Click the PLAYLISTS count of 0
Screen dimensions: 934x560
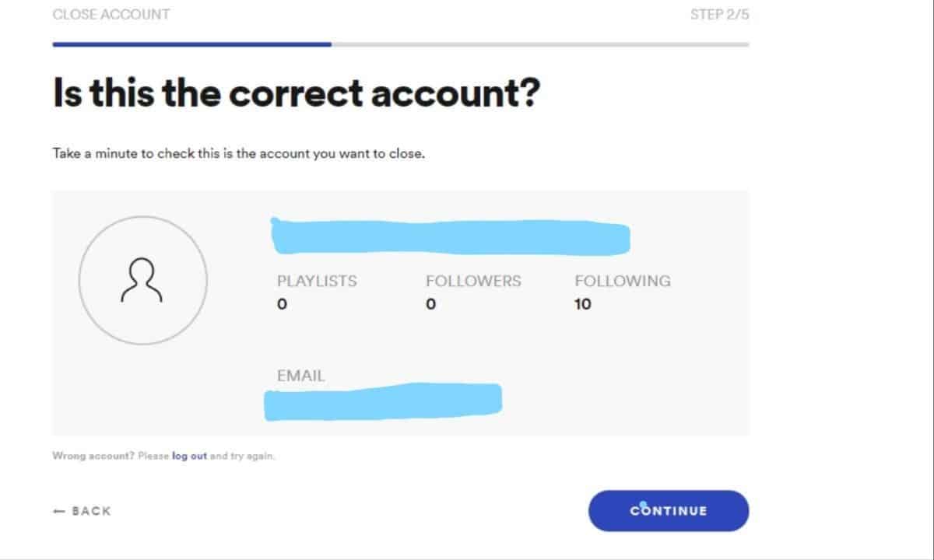pyautogui.click(x=282, y=304)
